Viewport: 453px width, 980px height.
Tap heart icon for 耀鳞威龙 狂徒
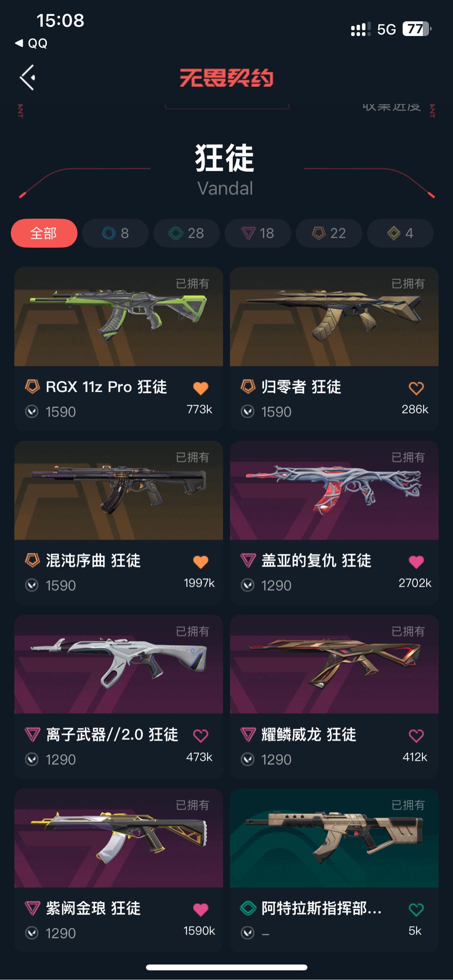tap(416, 736)
